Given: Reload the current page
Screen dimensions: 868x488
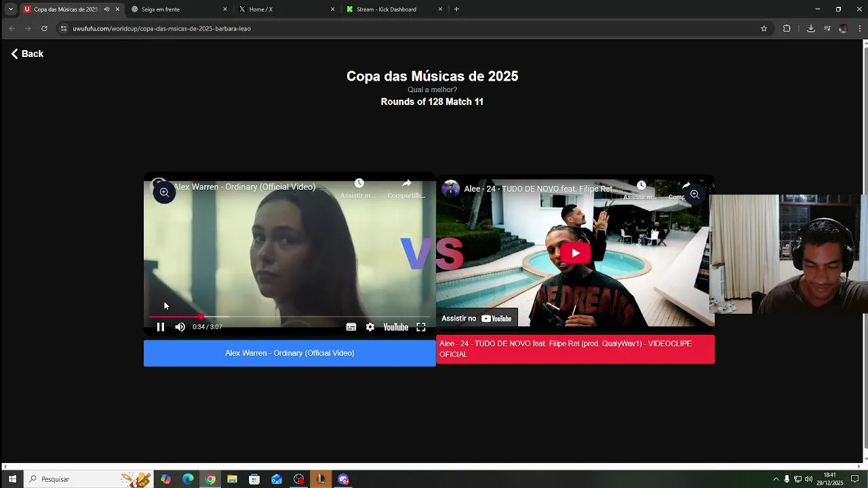Looking at the screenshot, I should click(x=44, y=28).
